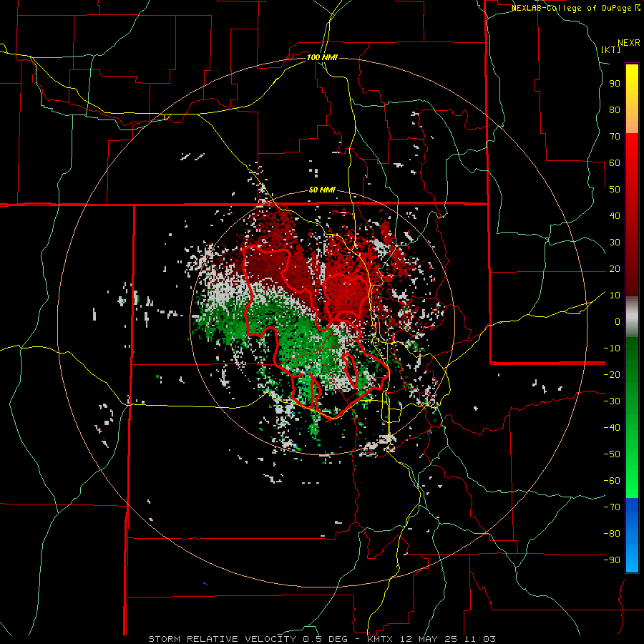Click the "-50" scale value
644x644 pixels.
pyautogui.click(x=612, y=454)
